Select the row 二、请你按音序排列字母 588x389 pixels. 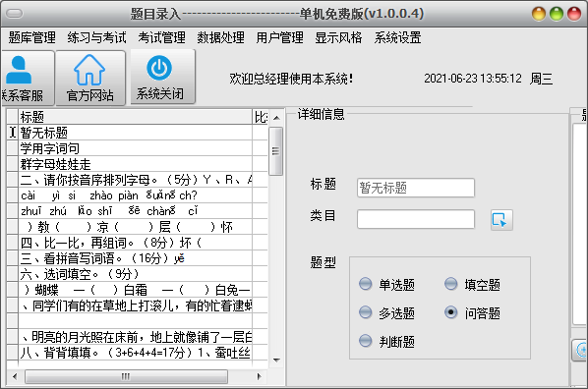(135, 180)
